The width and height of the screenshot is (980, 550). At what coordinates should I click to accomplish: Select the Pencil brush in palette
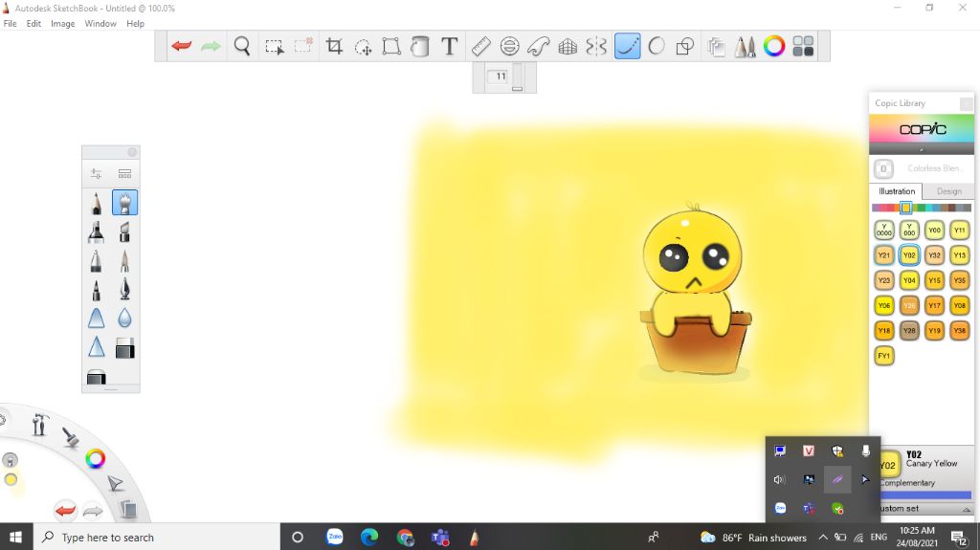pos(97,203)
